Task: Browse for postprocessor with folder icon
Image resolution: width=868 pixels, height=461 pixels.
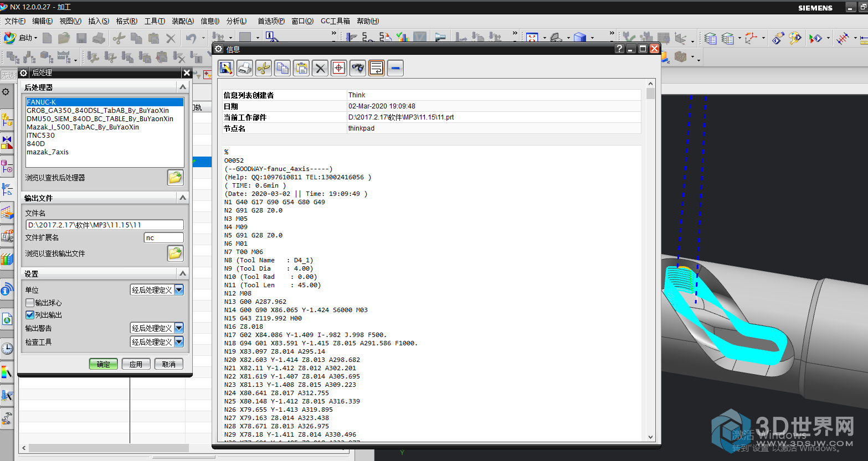Action: click(175, 178)
